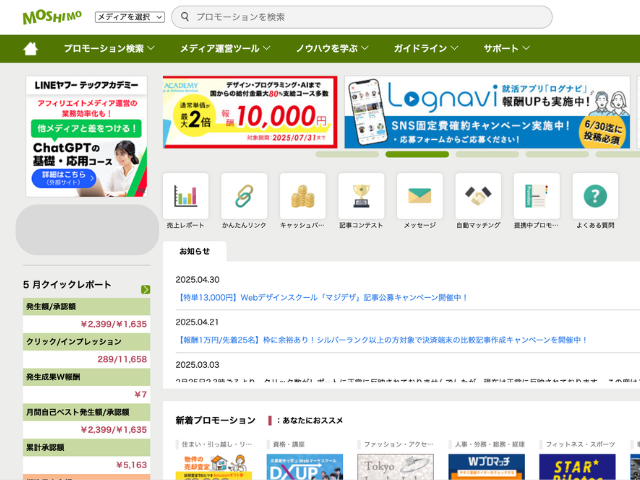The width and height of the screenshot is (640, 480).
Task: Open the 自動マッチング handshake icon
Action: pos(478,196)
